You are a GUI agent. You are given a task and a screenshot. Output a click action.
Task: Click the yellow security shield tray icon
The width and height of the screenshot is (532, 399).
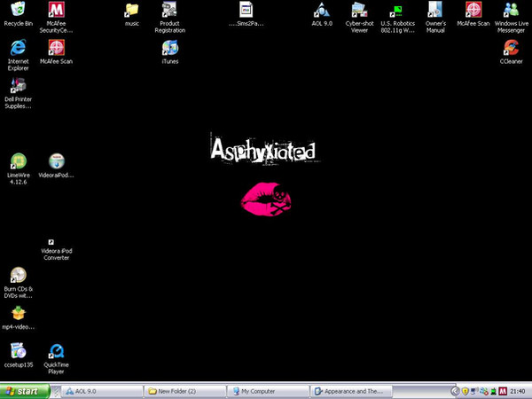coord(465,391)
